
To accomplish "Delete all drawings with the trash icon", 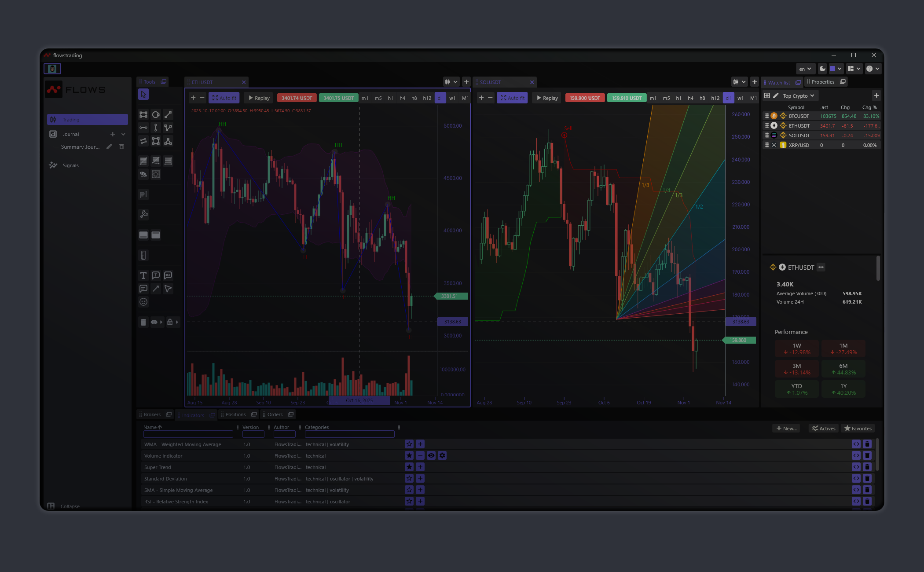I will pos(143,322).
